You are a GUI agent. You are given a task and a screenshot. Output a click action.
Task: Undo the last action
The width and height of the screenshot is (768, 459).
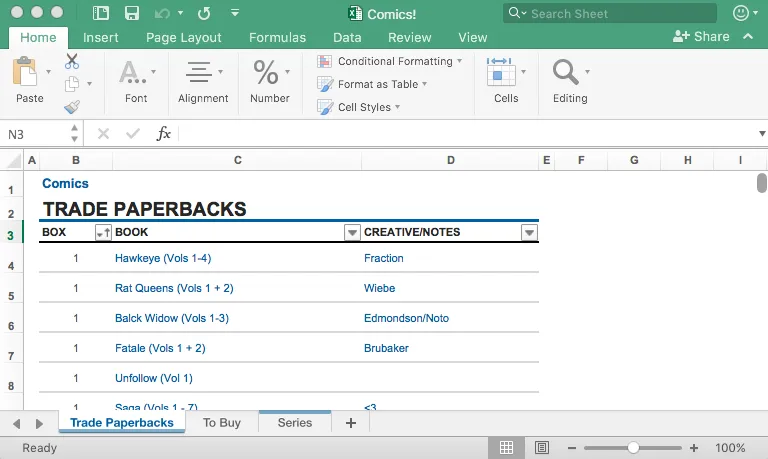pos(162,13)
